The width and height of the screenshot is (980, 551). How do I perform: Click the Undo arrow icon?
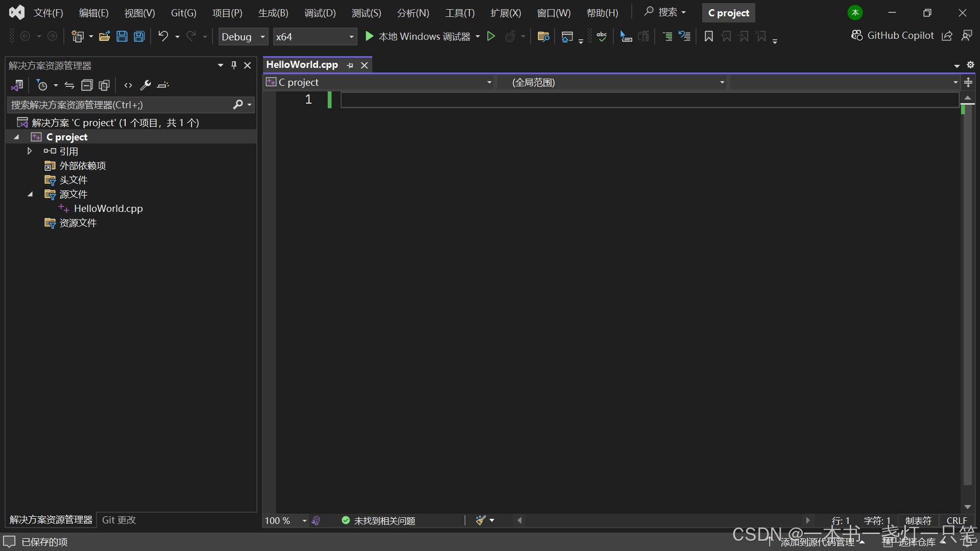[x=163, y=36]
